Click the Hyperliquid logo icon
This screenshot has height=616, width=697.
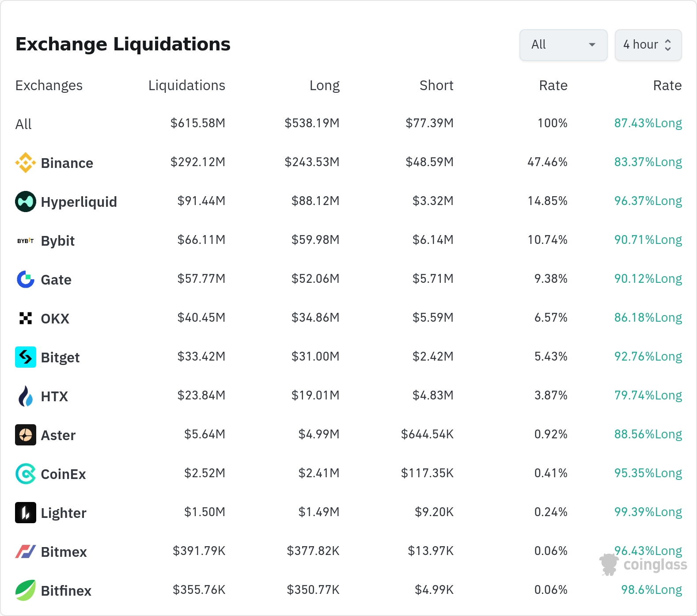tap(26, 202)
